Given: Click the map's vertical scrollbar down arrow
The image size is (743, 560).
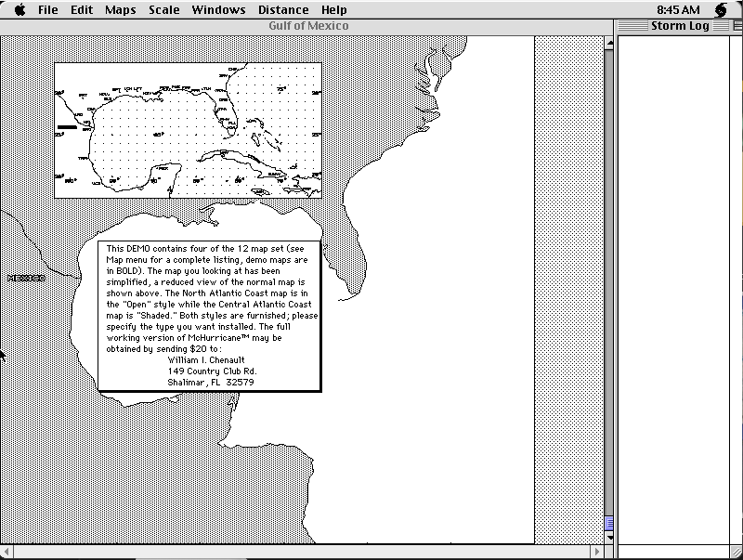Looking at the screenshot, I should (x=609, y=537).
